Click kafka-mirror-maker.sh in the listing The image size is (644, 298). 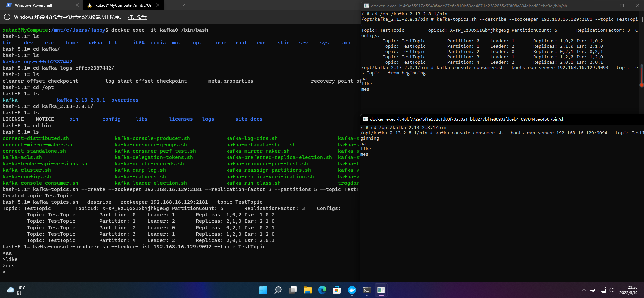pyautogui.click(x=258, y=151)
